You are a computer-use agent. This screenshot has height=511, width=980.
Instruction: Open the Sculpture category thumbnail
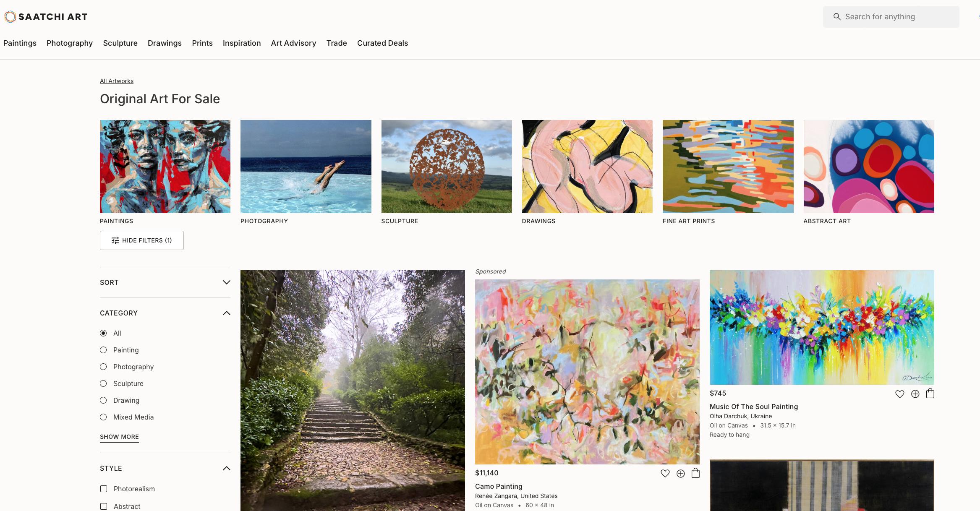447,167
